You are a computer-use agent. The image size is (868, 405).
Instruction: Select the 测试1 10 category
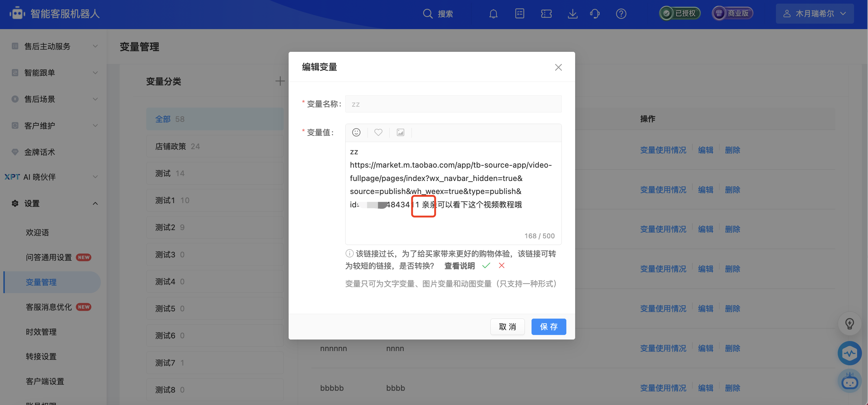215,200
